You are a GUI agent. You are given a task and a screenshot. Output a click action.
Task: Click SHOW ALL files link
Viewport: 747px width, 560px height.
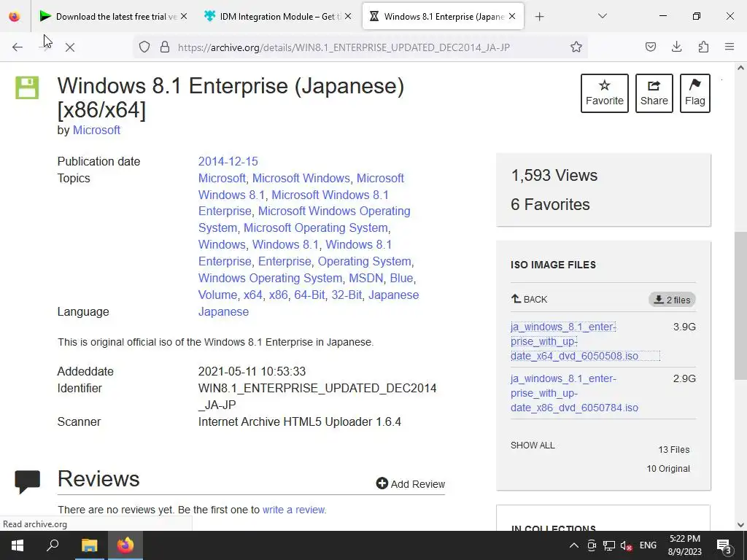(x=533, y=446)
